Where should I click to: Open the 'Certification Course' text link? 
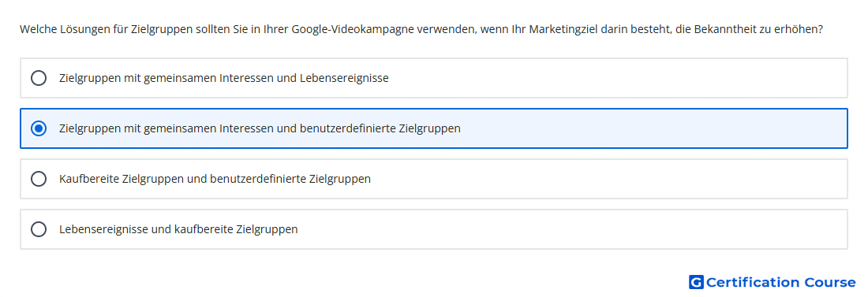point(780,283)
